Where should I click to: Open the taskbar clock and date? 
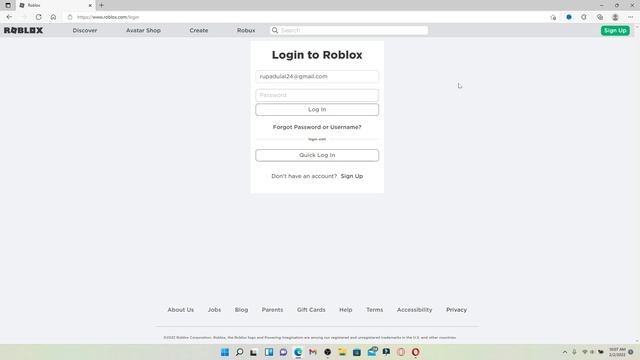point(617,352)
